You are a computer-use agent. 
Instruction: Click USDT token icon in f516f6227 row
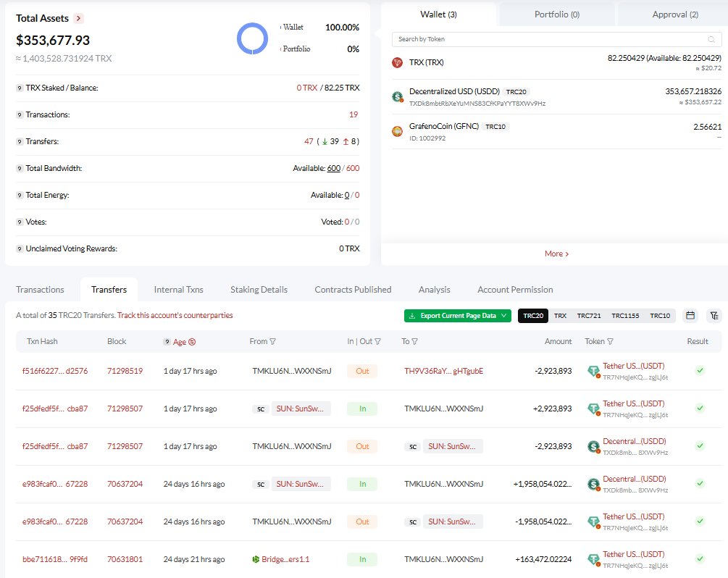click(593, 371)
